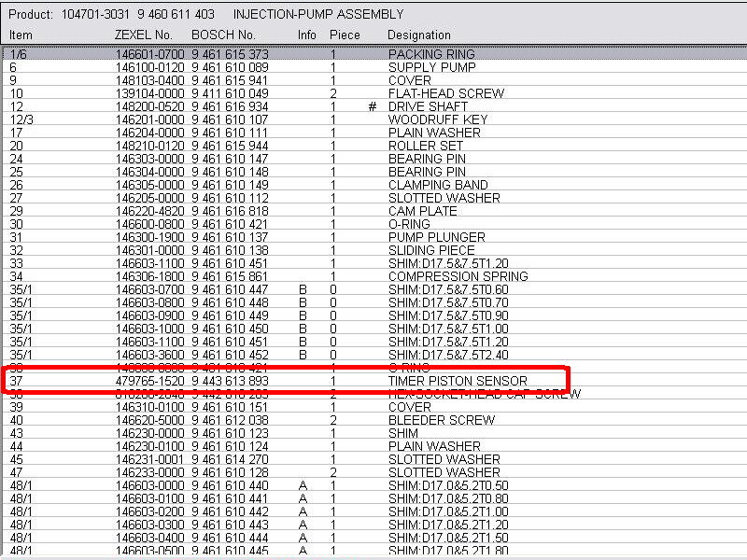This screenshot has width=747, height=560.
Task: Click ZEXEL number 146310-0100
Action: pyautogui.click(x=149, y=407)
